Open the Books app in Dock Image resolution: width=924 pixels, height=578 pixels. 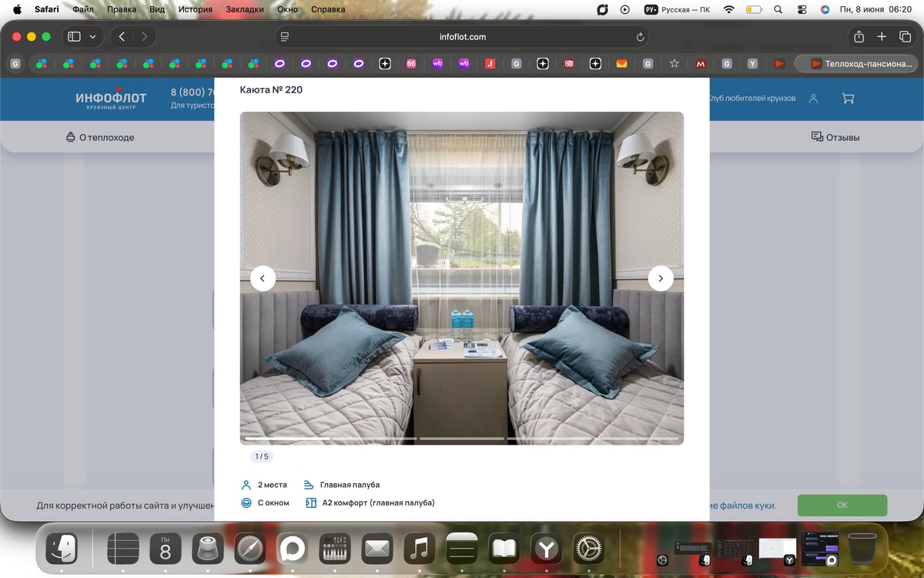[x=504, y=549]
